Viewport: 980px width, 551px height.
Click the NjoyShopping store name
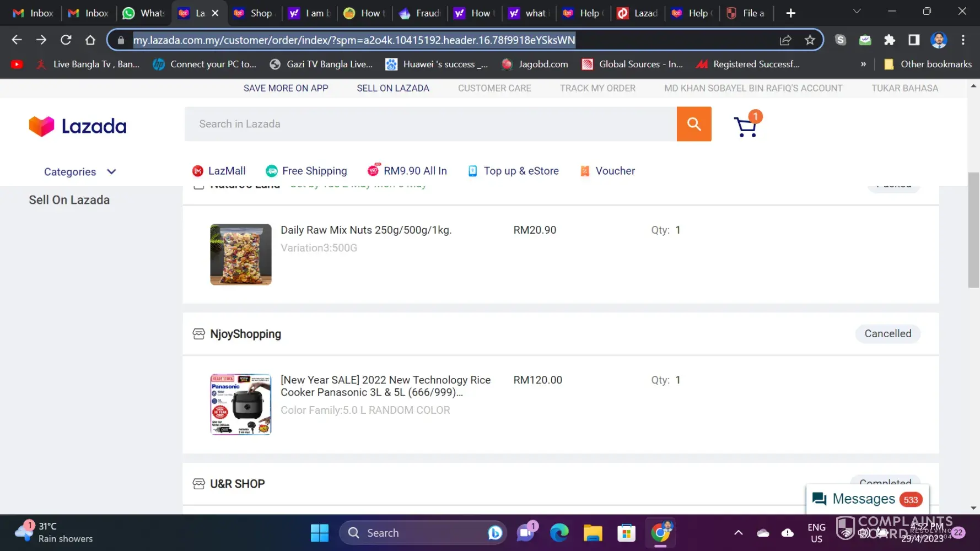pyautogui.click(x=246, y=334)
